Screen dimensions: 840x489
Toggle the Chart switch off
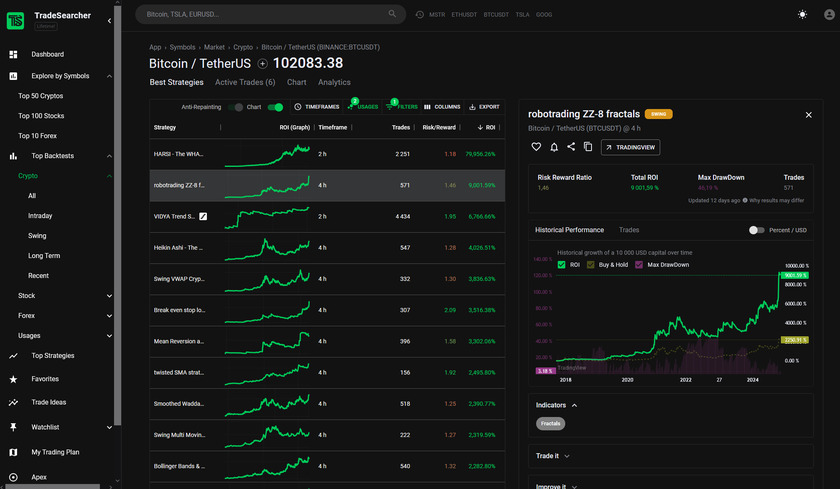point(275,107)
